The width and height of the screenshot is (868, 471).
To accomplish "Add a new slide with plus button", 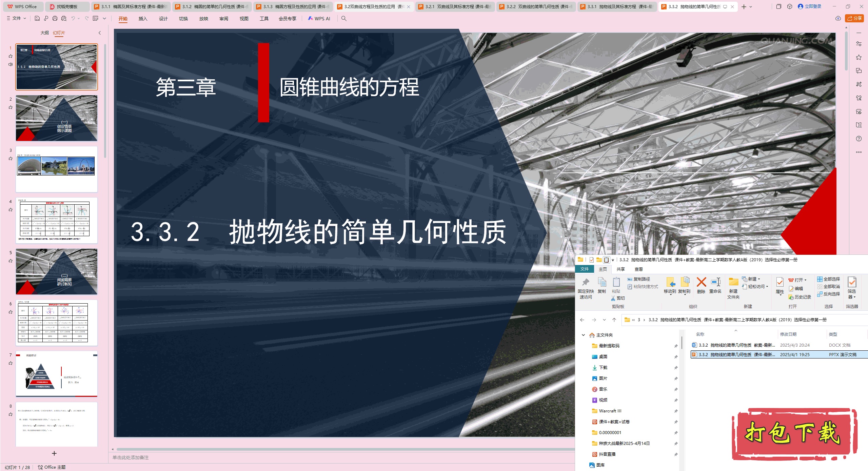I will tap(54, 453).
